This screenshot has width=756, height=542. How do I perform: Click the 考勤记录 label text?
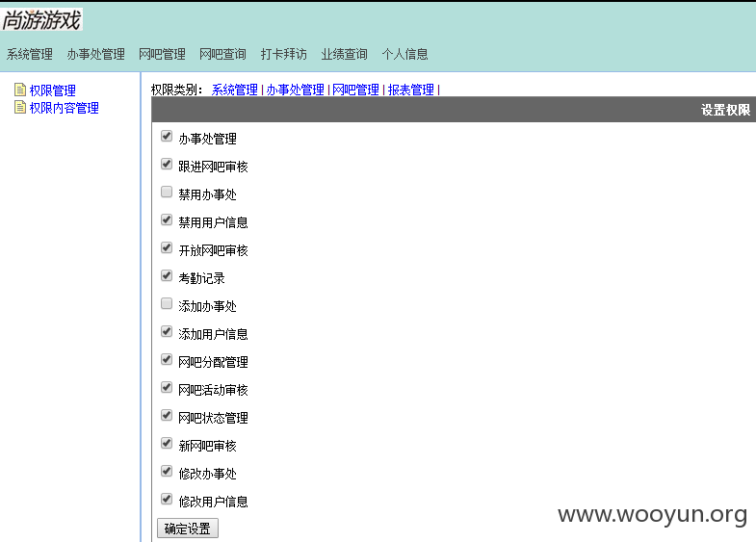point(201,278)
